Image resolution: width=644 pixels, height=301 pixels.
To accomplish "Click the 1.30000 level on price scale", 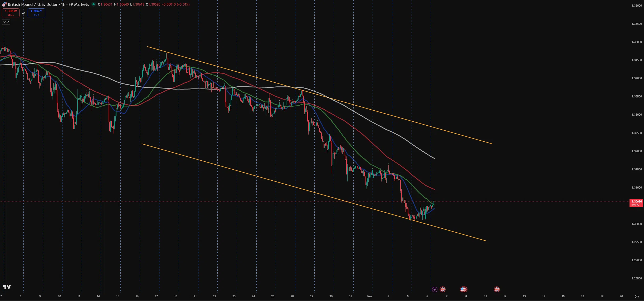I will [636, 224].
